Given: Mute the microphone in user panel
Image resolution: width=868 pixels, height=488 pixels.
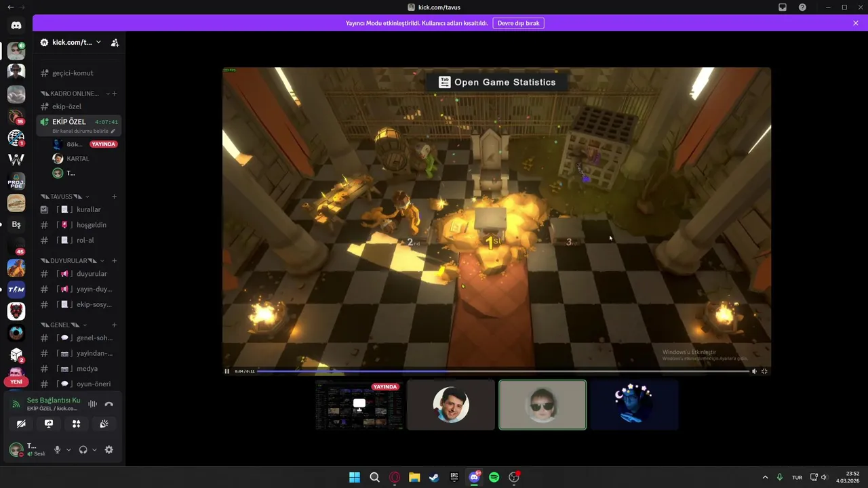Looking at the screenshot, I should coord(58,449).
